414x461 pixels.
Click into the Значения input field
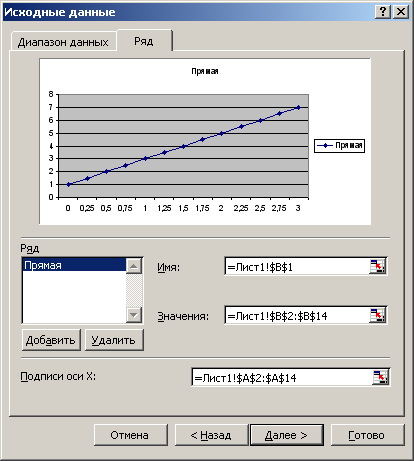297,316
